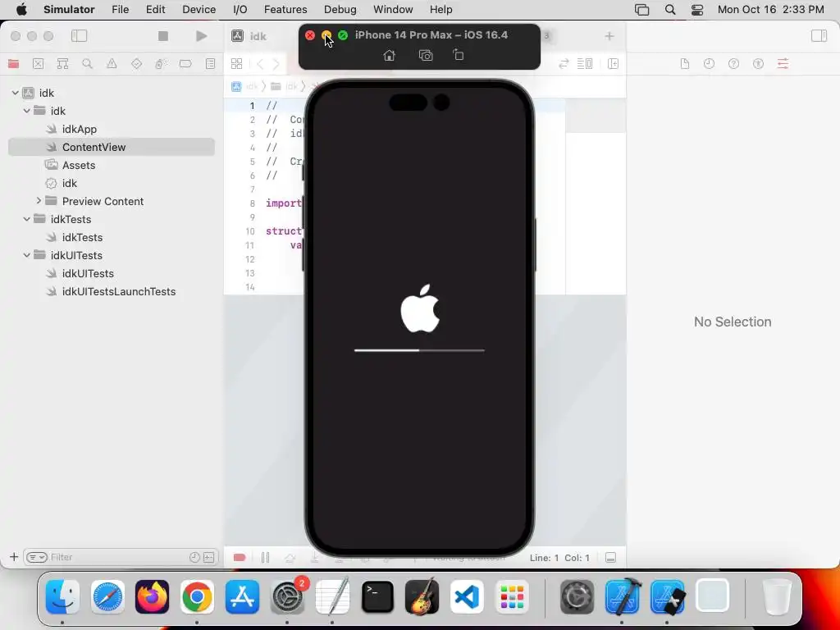Open the Window menu
Image resolution: width=840 pixels, height=630 pixels.
point(393,10)
